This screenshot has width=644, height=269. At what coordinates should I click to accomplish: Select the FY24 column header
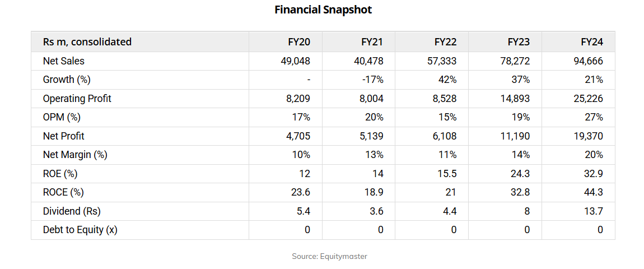[x=592, y=42]
